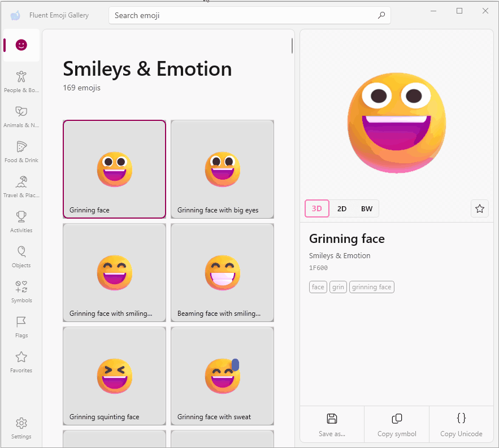This screenshot has width=499, height=448.
Task: Switch preview to 2D style
Action: (342, 208)
